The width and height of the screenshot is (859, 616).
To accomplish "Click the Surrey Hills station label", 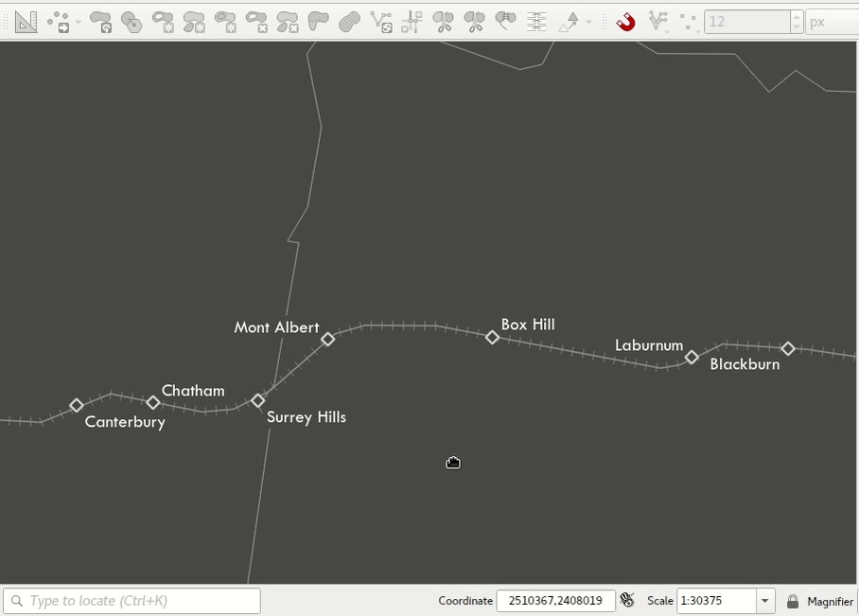I will pos(307,417).
